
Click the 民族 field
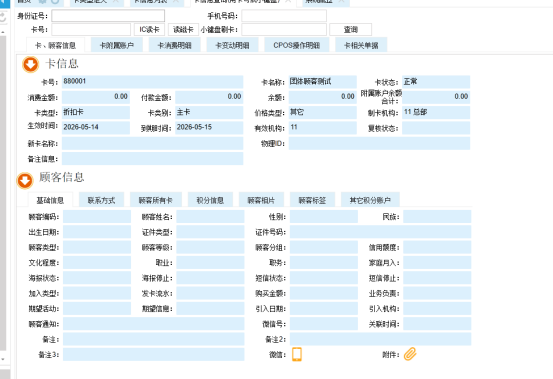(437, 216)
